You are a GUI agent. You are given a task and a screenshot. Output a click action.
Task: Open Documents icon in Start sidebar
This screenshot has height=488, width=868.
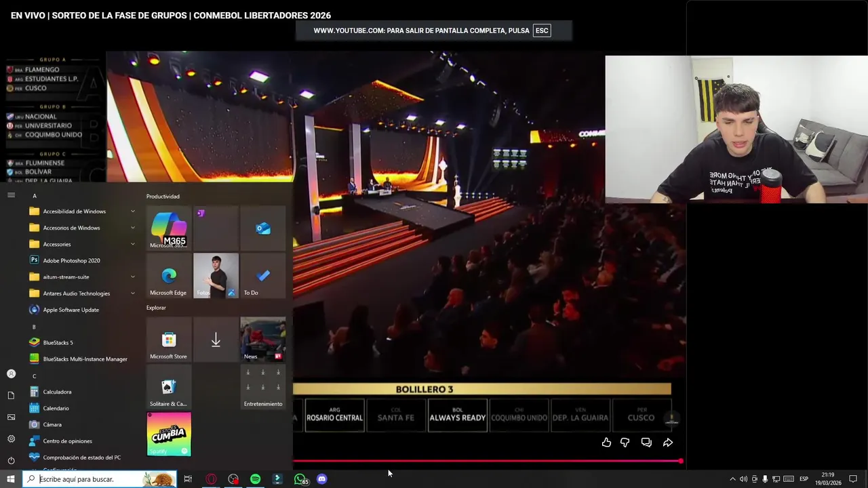tap(11, 395)
